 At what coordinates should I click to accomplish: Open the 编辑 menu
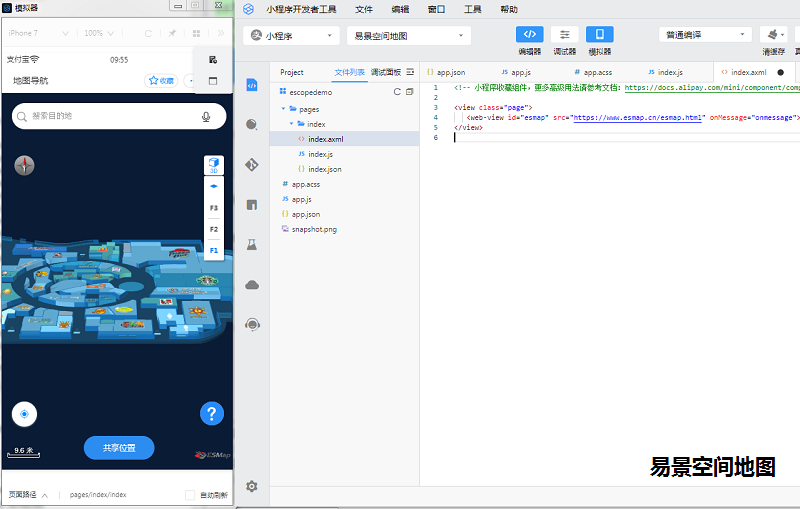click(x=400, y=9)
